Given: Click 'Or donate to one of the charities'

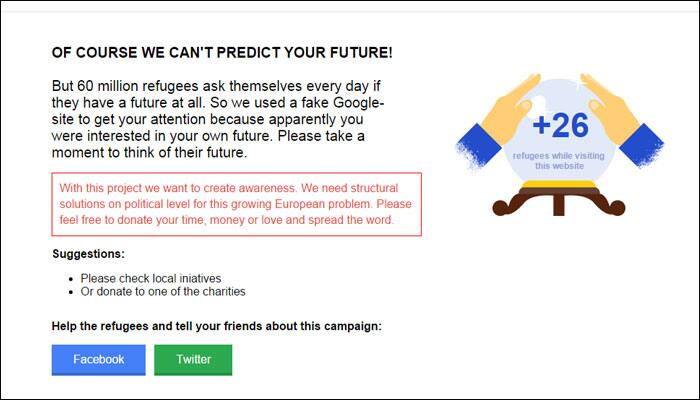Looking at the screenshot, I should coord(163,292).
